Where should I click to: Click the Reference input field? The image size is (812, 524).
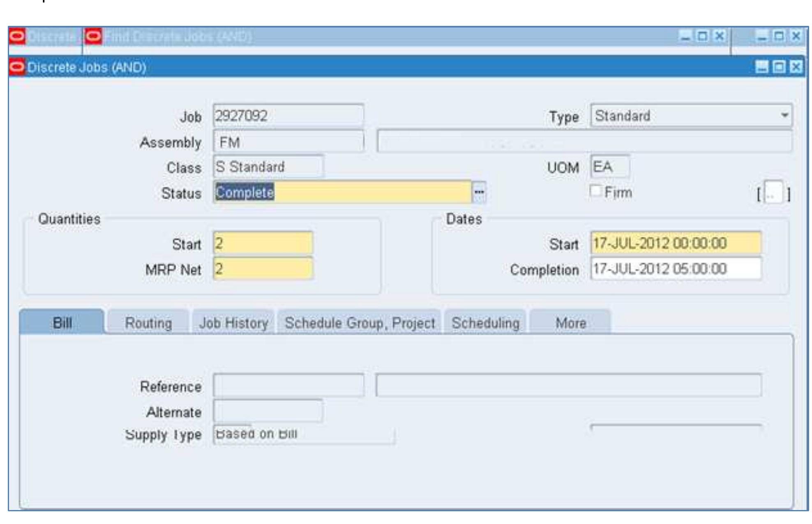click(x=288, y=385)
